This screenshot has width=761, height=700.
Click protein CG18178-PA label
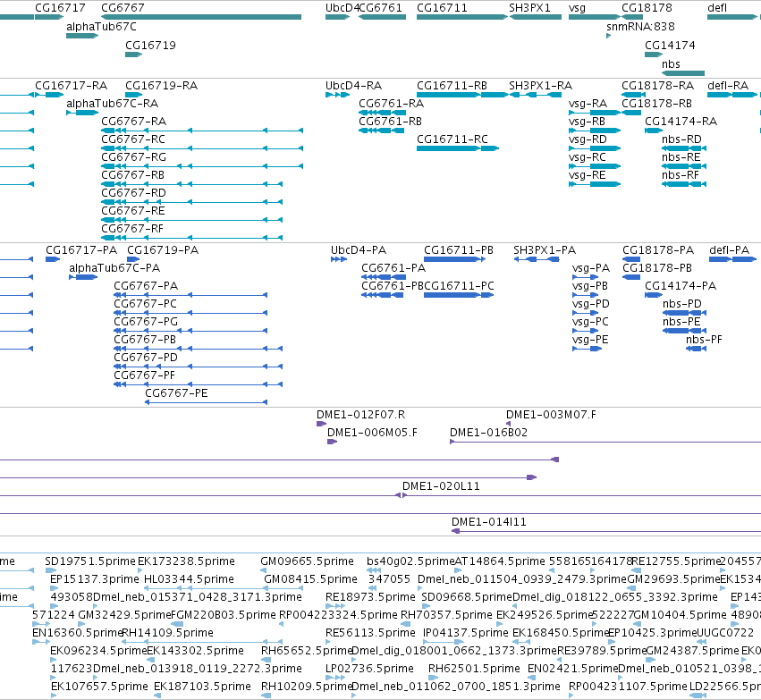(658, 250)
